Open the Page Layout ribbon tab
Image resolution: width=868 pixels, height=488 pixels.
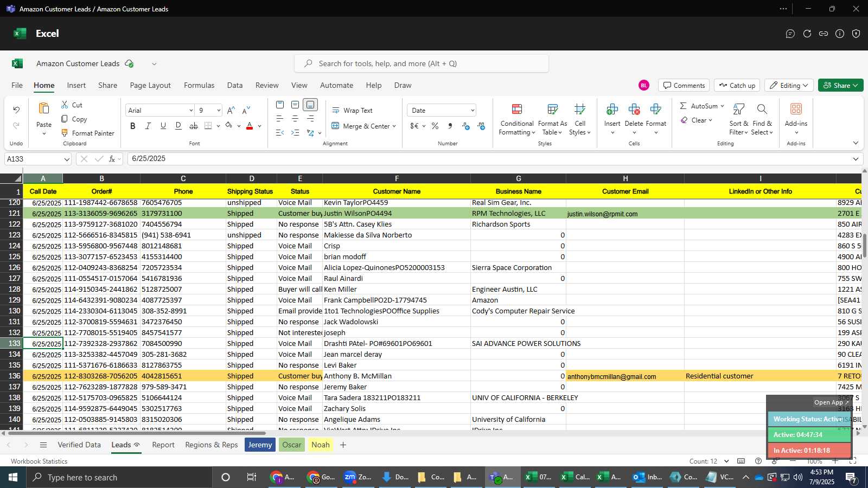point(150,85)
